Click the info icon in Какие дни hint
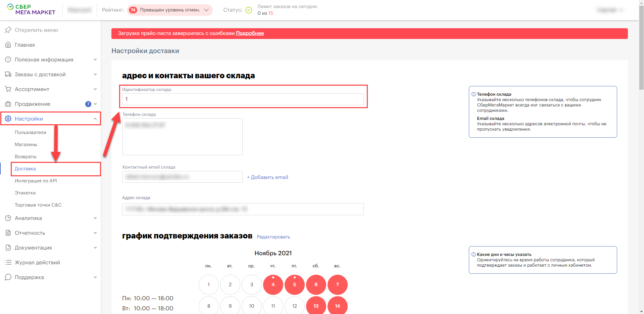Viewport: 644px width, 314px height. coord(474,255)
